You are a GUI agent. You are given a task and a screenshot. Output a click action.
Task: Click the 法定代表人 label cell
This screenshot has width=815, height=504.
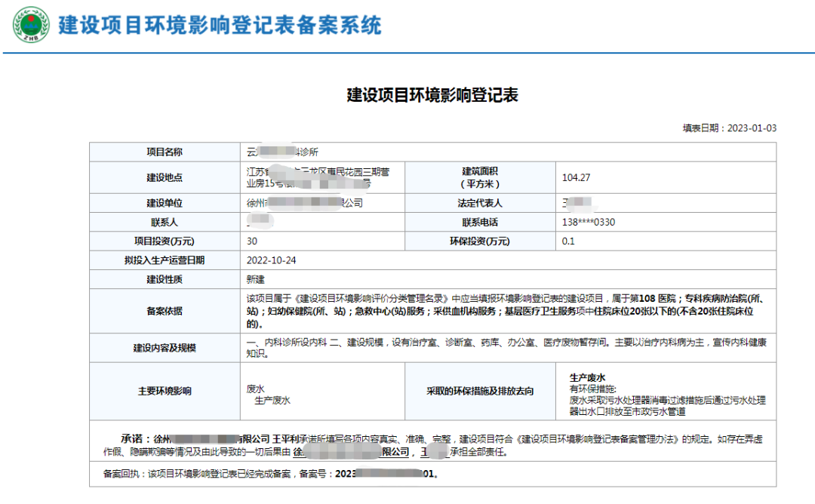480,204
